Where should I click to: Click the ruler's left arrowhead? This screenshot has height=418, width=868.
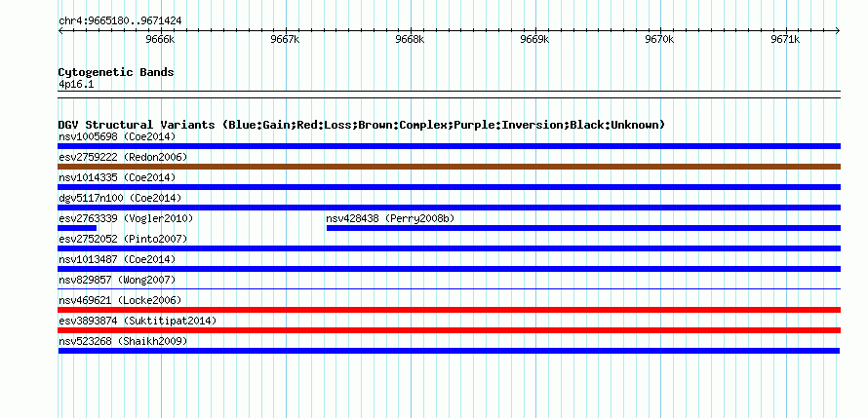pyautogui.click(x=60, y=30)
